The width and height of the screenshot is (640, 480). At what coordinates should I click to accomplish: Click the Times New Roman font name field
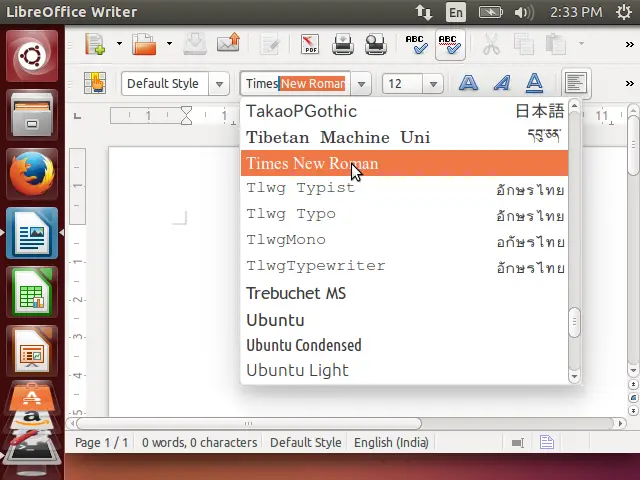click(x=295, y=84)
